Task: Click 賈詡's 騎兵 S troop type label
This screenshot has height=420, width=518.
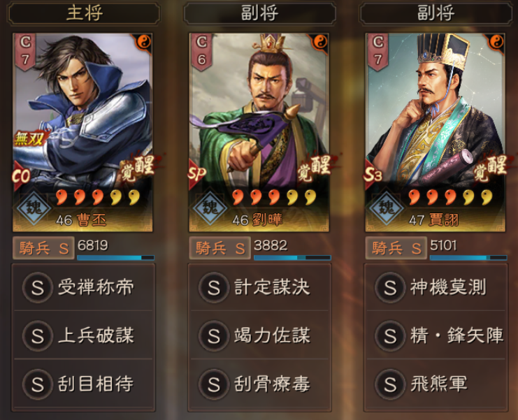Action: (396, 248)
